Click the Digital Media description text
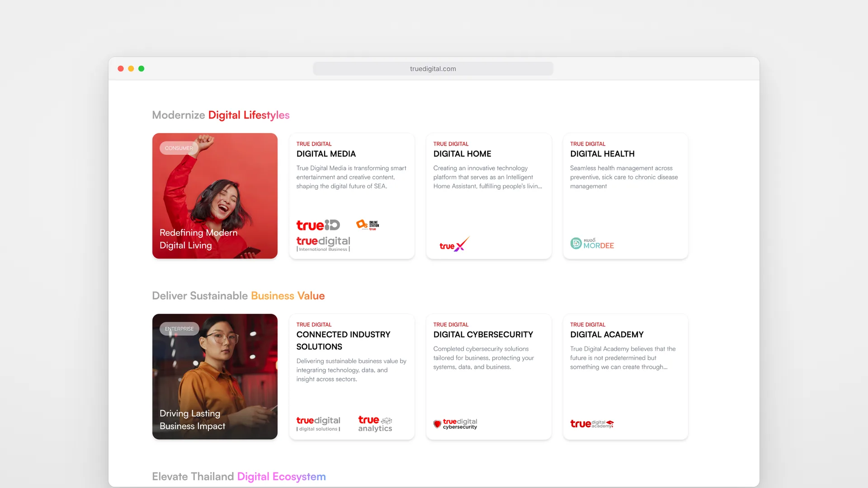The width and height of the screenshot is (868, 488). (351, 177)
